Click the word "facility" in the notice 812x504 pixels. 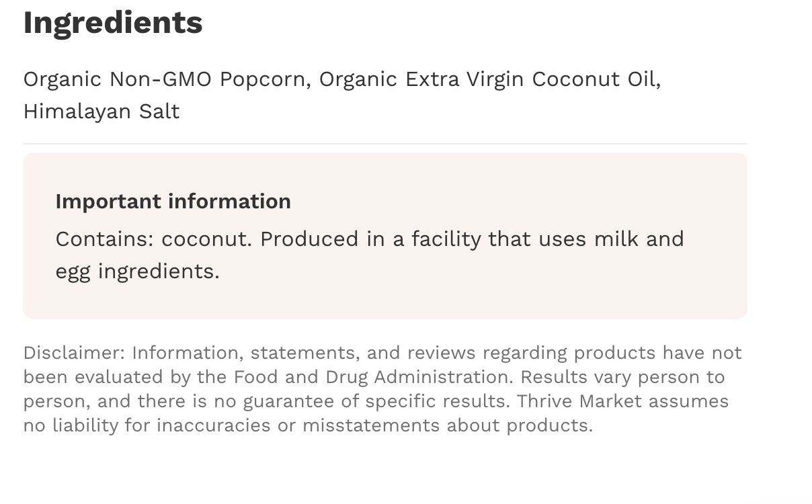pos(446,239)
